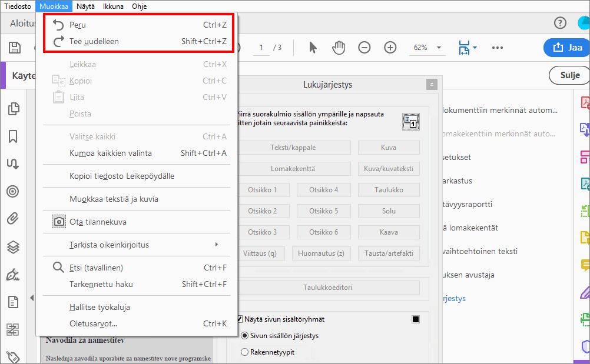Click the Save floppy disk icon

(x=15, y=48)
